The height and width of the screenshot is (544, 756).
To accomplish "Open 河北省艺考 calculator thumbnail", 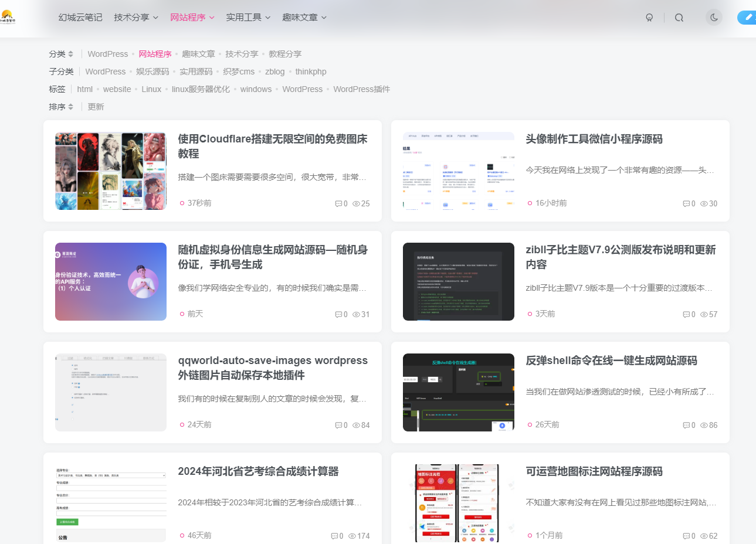I will tap(111, 503).
